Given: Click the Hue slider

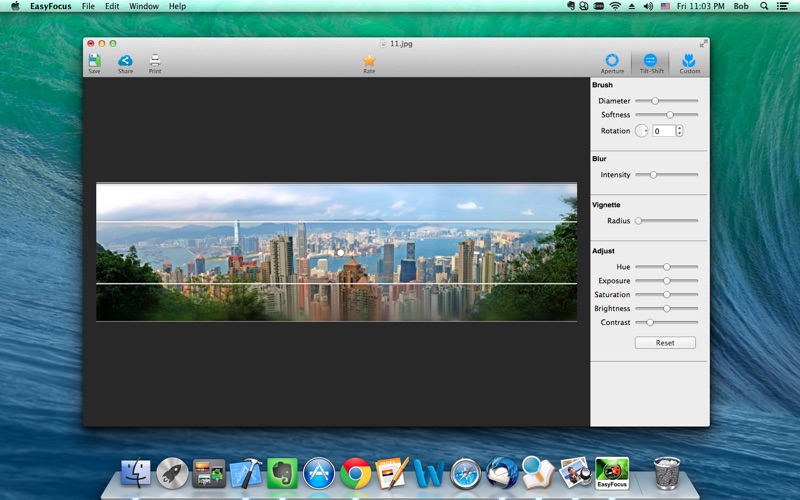Looking at the screenshot, I should coord(666,267).
